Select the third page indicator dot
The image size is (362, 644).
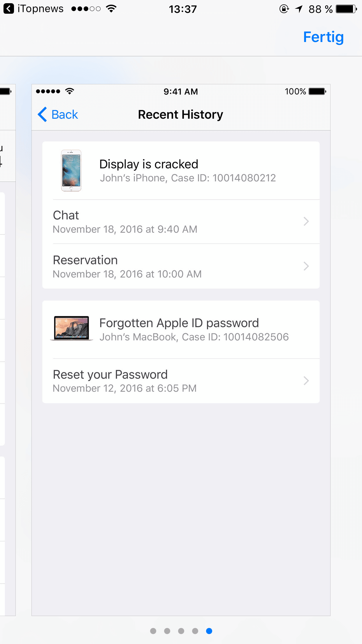pyautogui.click(x=181, y=631)
